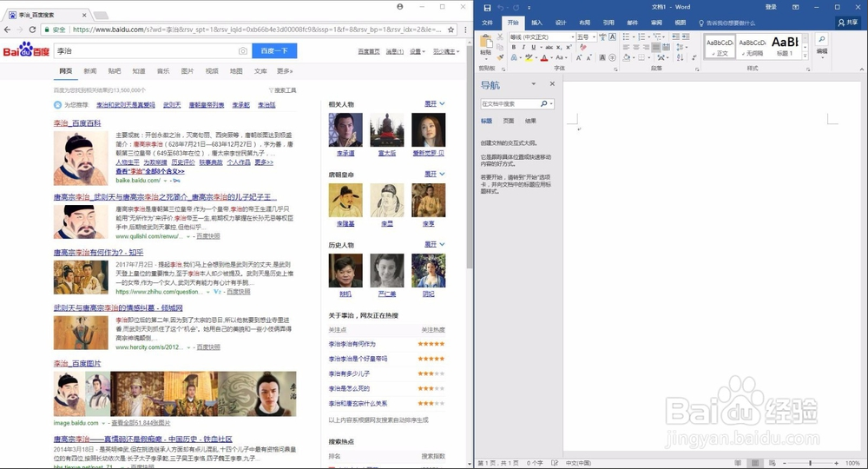Click the 共享 share button

coord(848,23)
